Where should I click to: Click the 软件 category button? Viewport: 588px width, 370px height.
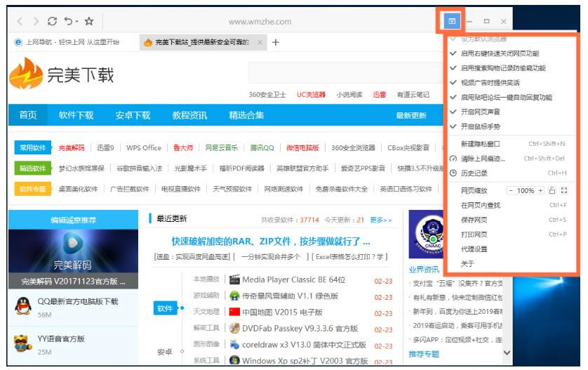point(165,308)
